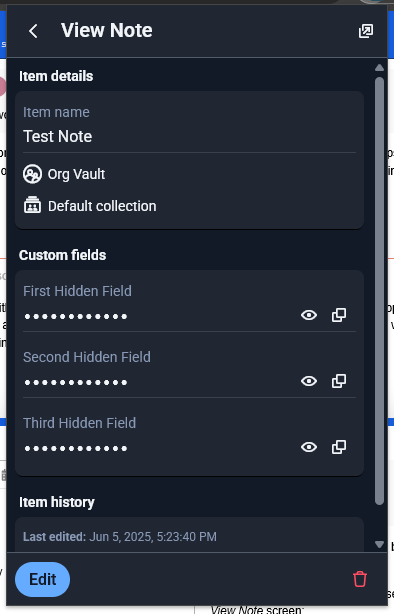Click the Default collection icon

[x=32, y=205]
